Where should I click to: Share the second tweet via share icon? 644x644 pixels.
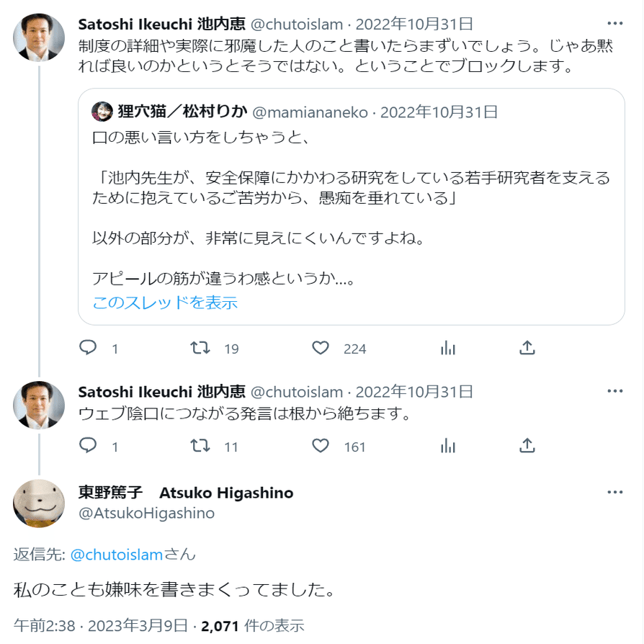click(x=527, y=446)
